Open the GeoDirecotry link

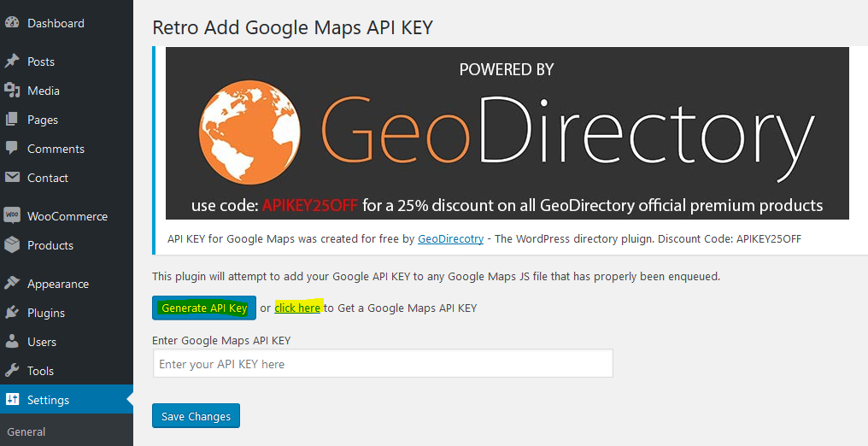450,238
